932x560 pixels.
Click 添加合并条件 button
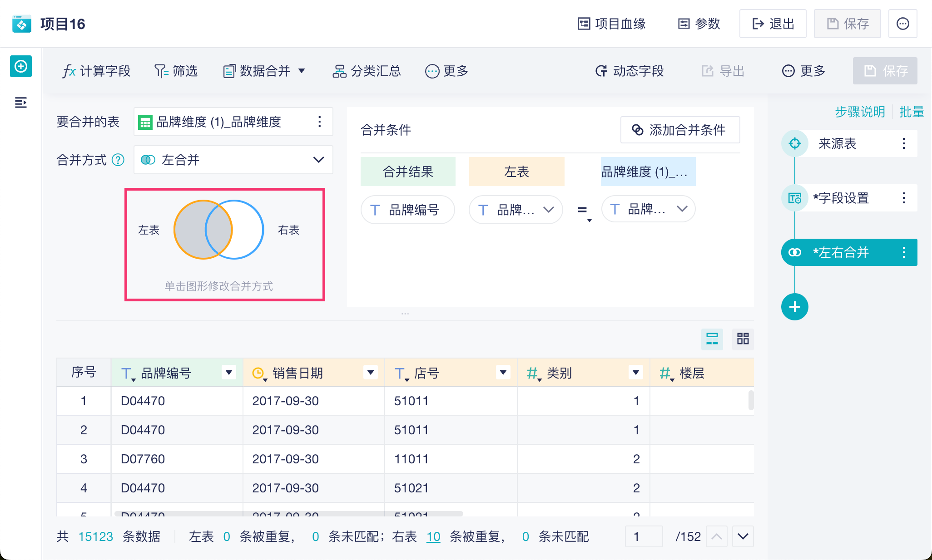click(680, 130)
